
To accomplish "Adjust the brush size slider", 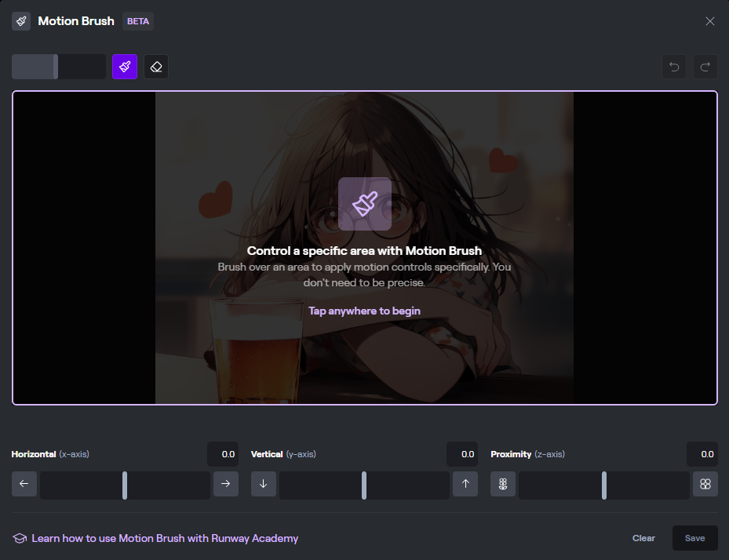I will [59, 67].
